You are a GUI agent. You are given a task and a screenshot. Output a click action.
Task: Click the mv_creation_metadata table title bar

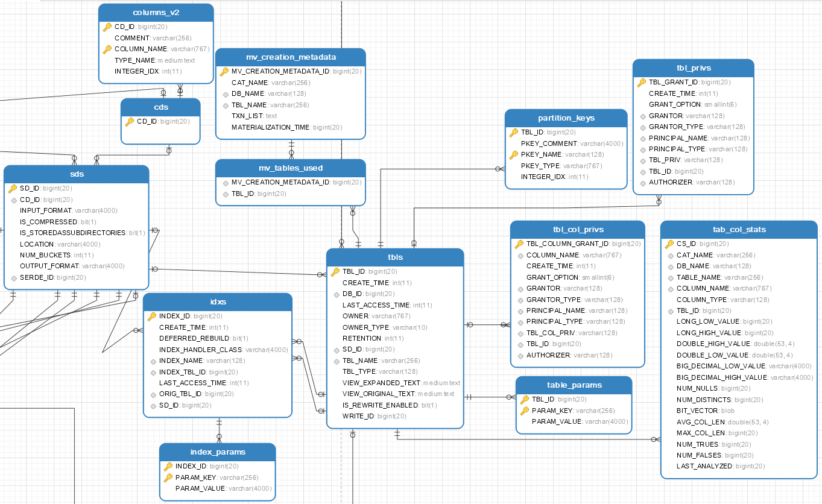tap(290, 57)
